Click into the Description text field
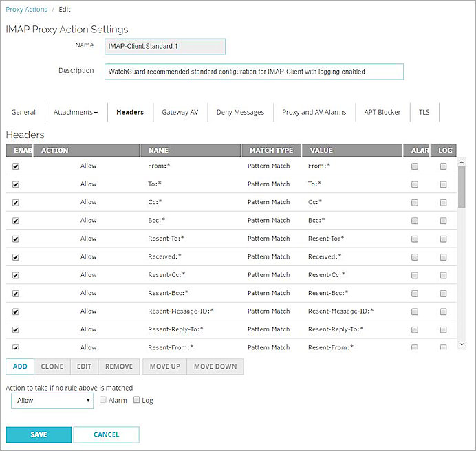The height and width of the screenshot is (451, 476). pos(254,71)
